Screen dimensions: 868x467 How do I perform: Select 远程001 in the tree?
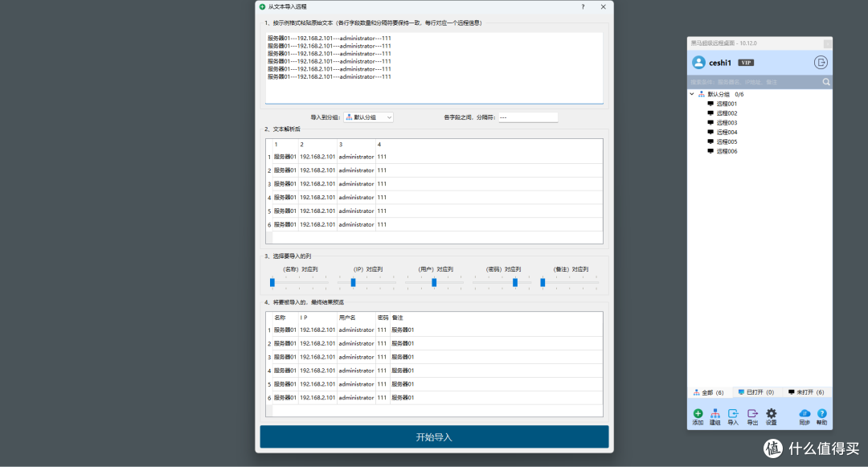[x=727, y=104]
